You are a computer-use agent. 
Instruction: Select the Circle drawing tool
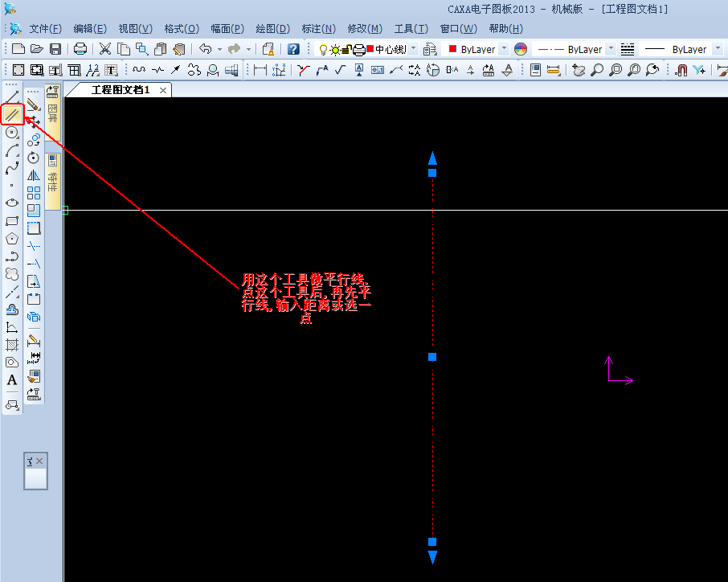pos(12,133)
